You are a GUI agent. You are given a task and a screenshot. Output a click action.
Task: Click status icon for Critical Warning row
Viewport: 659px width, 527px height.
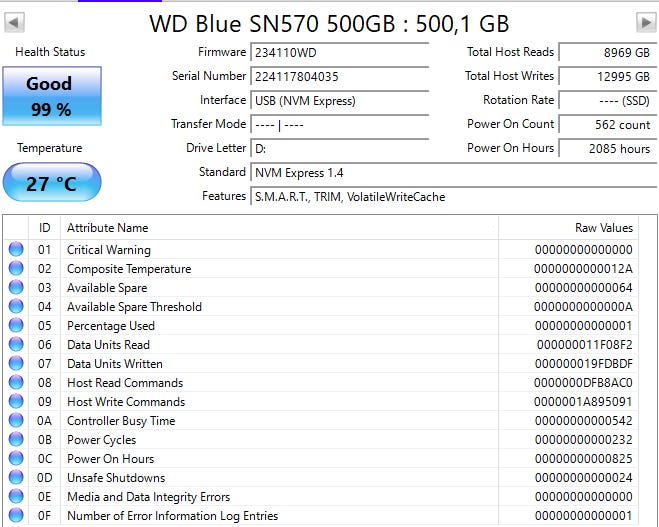point(16,249)
